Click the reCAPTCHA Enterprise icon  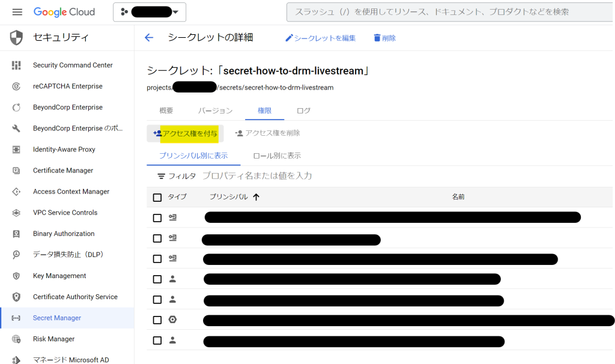[x=16, y=86]
